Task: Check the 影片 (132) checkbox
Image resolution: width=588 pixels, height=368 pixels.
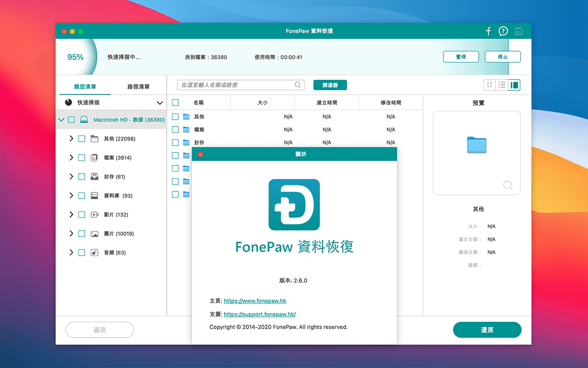Action: pyautogui.click(x=82, y=215)
